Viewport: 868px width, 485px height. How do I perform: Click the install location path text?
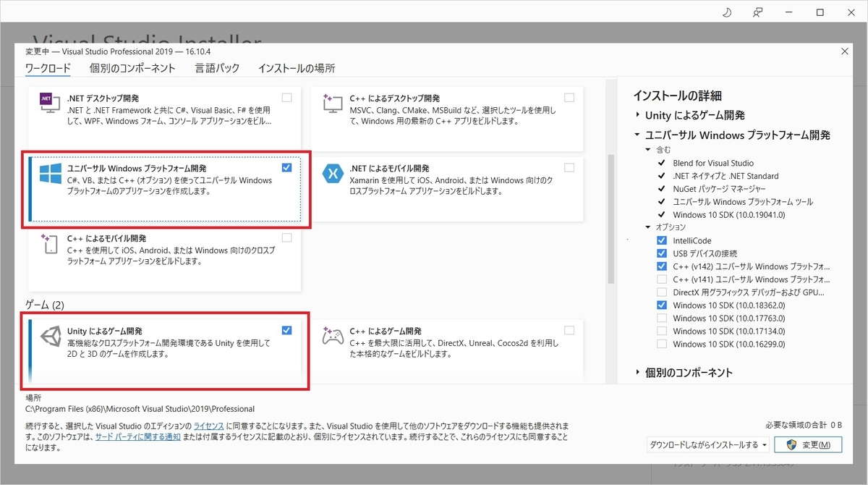coord(140,409)
